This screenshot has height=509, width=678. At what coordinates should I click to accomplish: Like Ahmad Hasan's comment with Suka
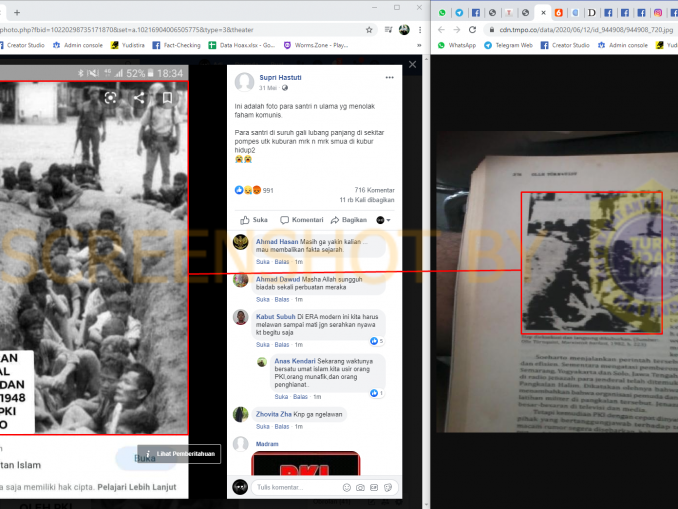tap(262, 262)
